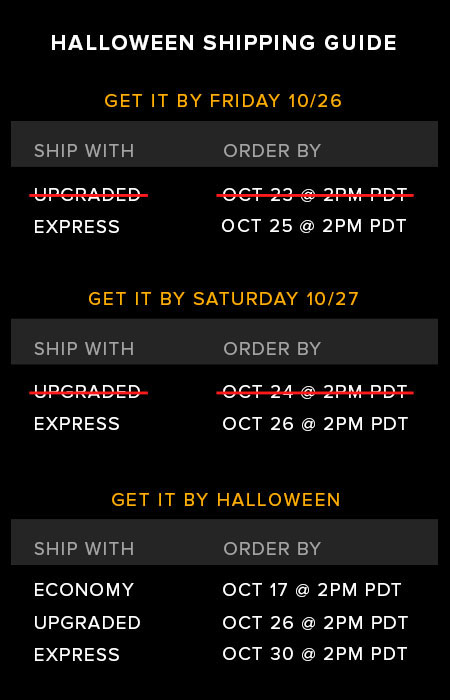Select crossed-out Upgraded in Friday section
Screen dimensions: 450x700
[88, 195]
